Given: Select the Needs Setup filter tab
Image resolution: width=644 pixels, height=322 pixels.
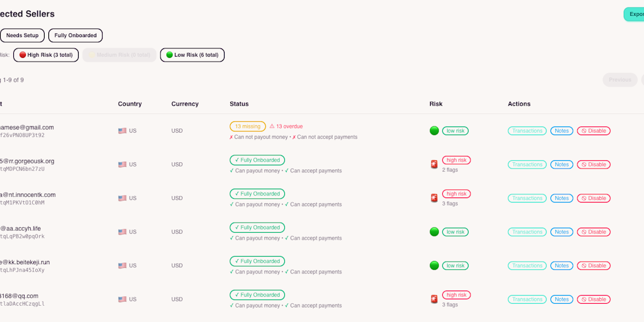Looking at the screenshot, I should (22, 36).
